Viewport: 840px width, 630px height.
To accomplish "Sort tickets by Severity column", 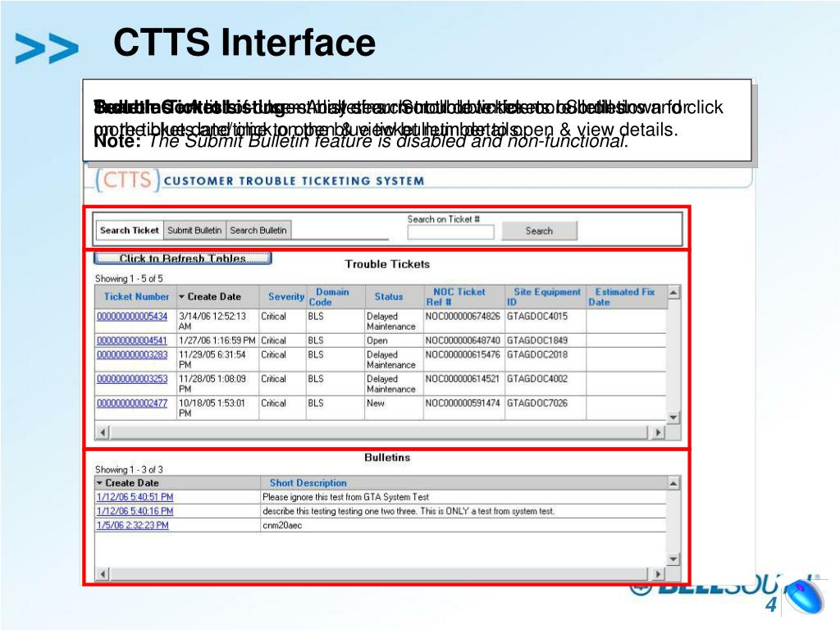I will click(286, 297).
